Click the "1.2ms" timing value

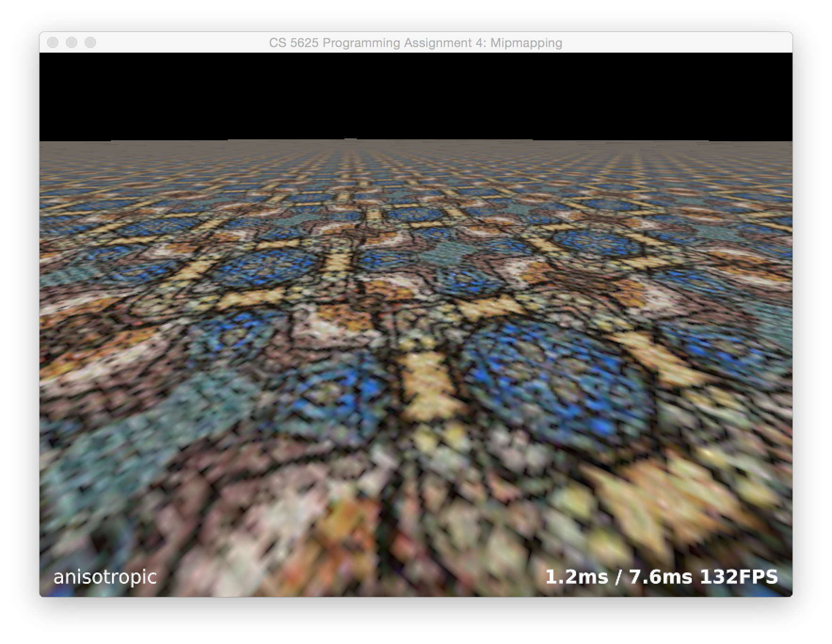click(576, 577)
